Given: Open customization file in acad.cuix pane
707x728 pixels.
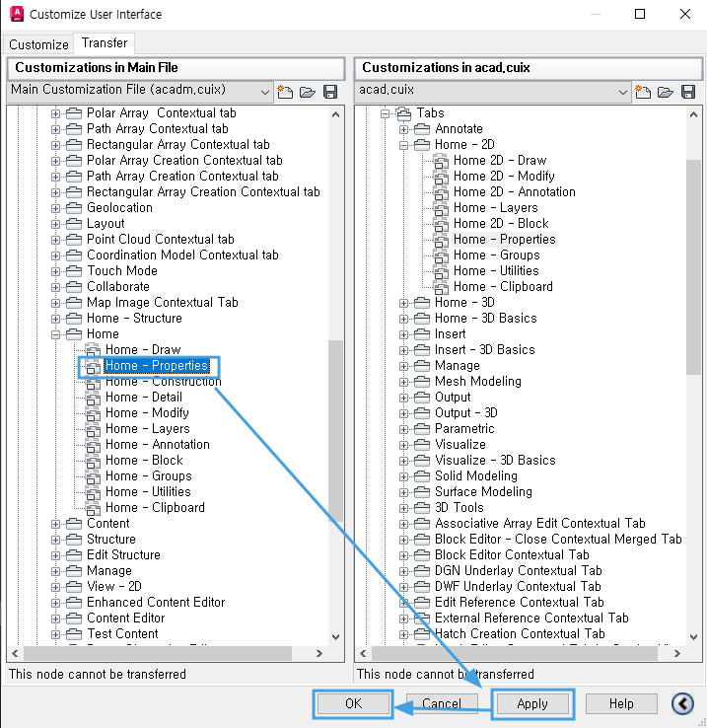Looking at the screenshot, I should click(666, 92).
